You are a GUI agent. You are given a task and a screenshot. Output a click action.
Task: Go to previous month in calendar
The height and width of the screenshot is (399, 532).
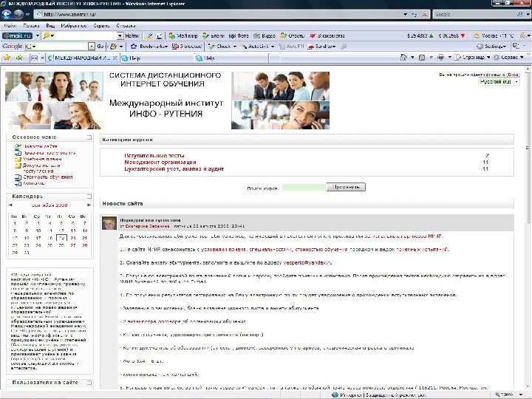tap(10, 205)
